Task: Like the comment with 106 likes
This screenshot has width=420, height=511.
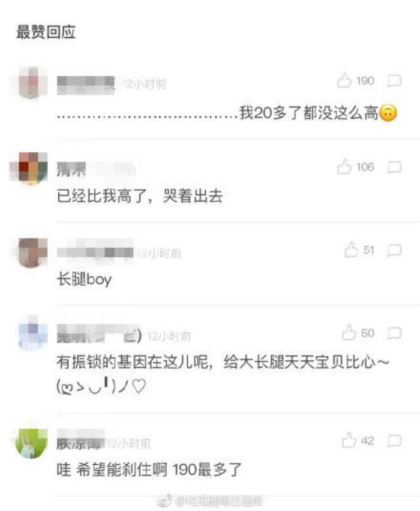Action: (344, 167)
